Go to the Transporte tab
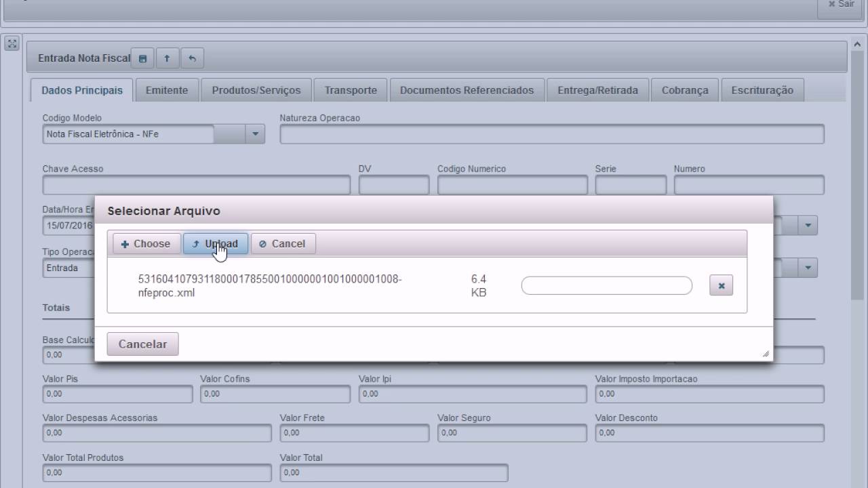 (351, 90)
